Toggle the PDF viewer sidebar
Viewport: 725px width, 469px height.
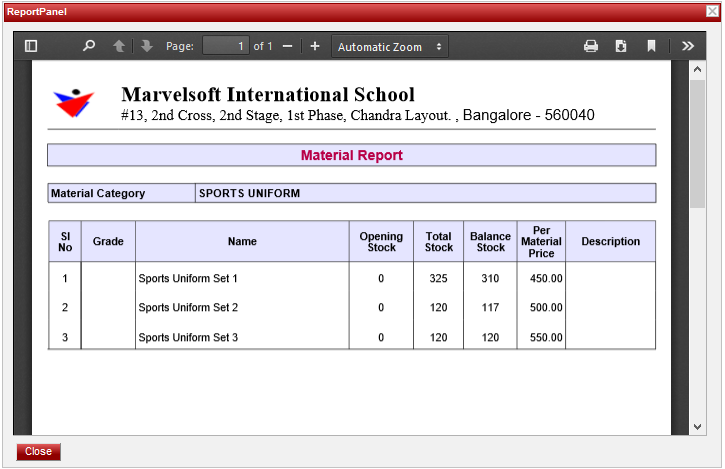31,46
